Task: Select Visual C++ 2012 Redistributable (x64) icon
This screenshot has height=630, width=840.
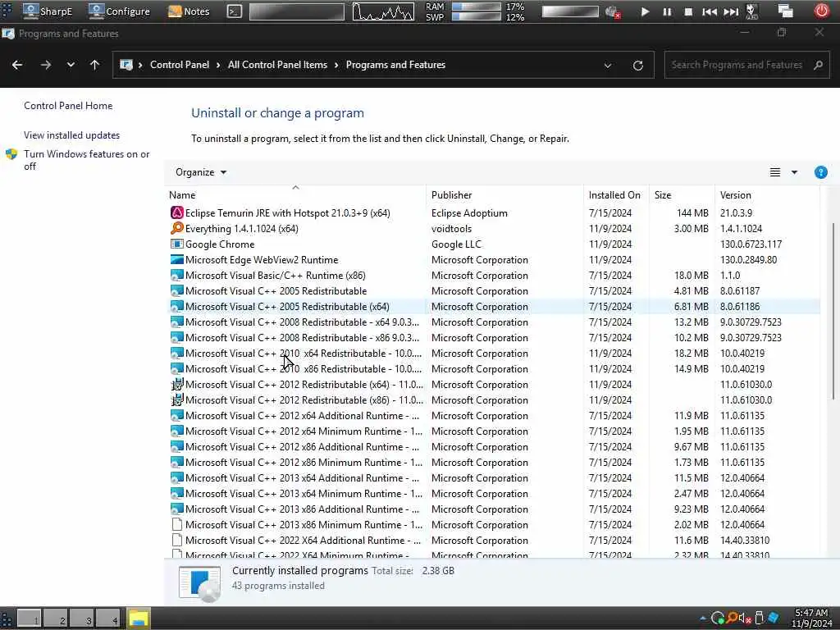Action: 177,384
